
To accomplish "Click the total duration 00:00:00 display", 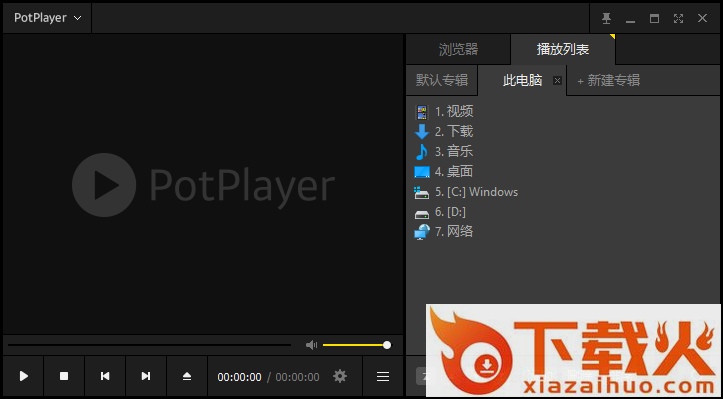I will click(297, 377).
